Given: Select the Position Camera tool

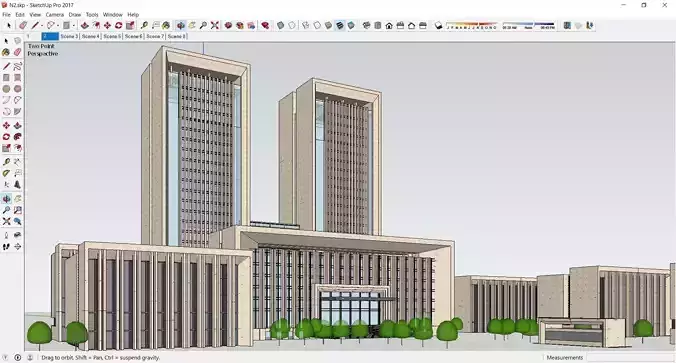Looking at the screenshot, I should (x=6, y=235).
